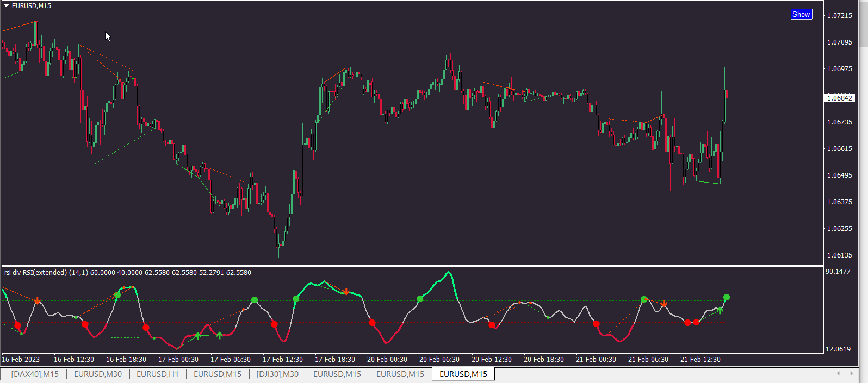Click the orange arrow near 17 Feb 18:30
Image resolution: width=868 pixels, height=383 pixels.
[346, 292]
